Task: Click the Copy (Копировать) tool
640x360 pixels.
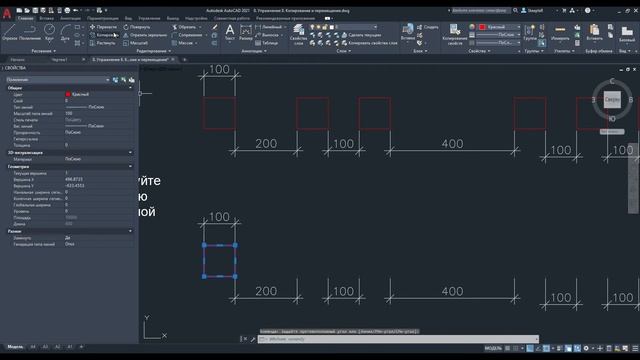Action: (x=104, y=35)
